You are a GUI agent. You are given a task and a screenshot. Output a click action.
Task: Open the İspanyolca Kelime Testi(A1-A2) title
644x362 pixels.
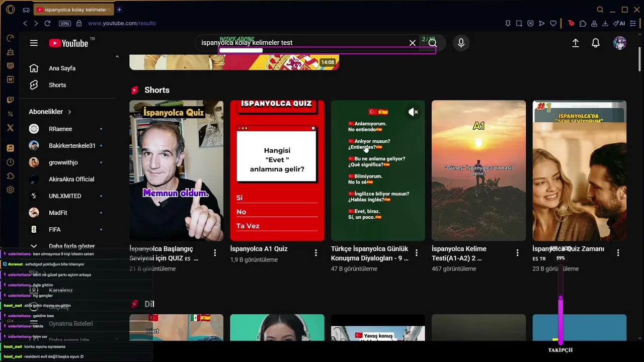point(459,253)
